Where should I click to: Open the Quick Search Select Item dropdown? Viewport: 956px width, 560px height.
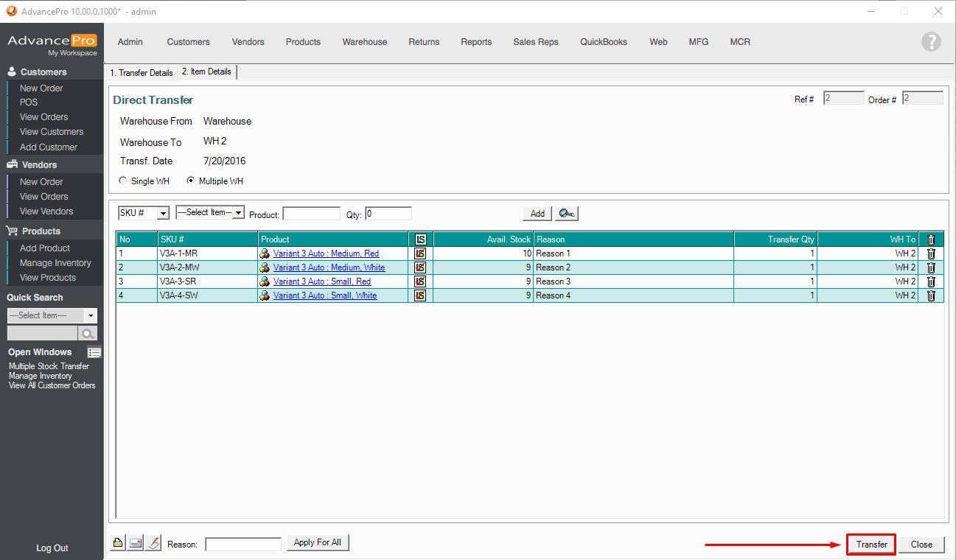(x=52, y=315)
